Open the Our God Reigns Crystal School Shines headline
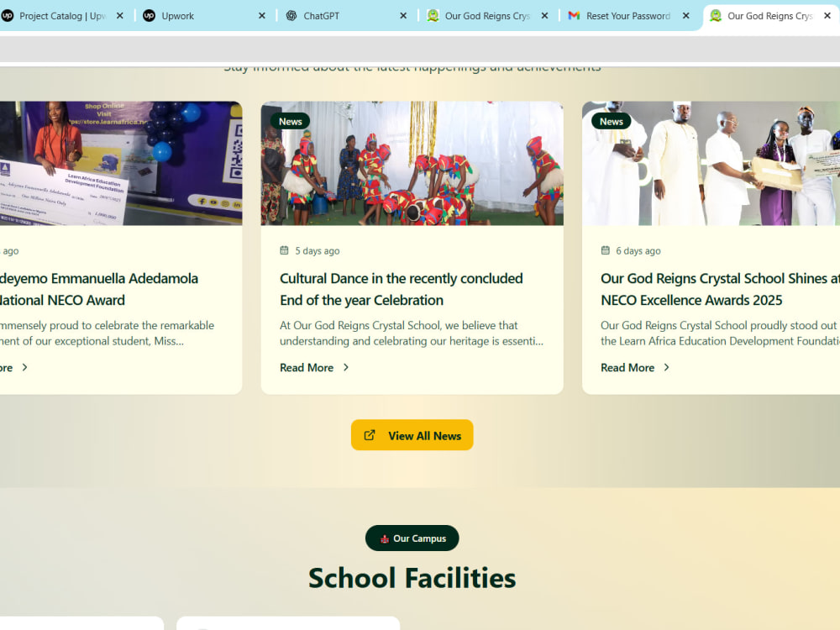840x630 pixels. tap(720, 289)
